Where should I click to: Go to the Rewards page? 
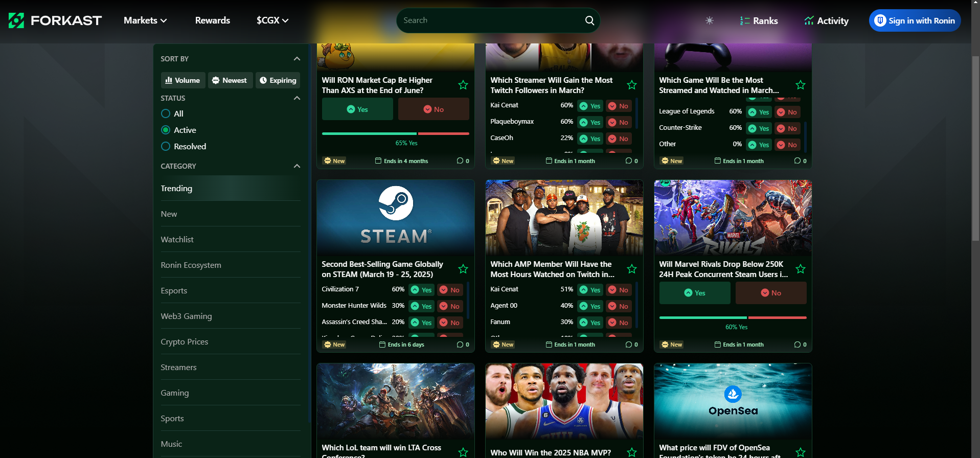(212, 20)
